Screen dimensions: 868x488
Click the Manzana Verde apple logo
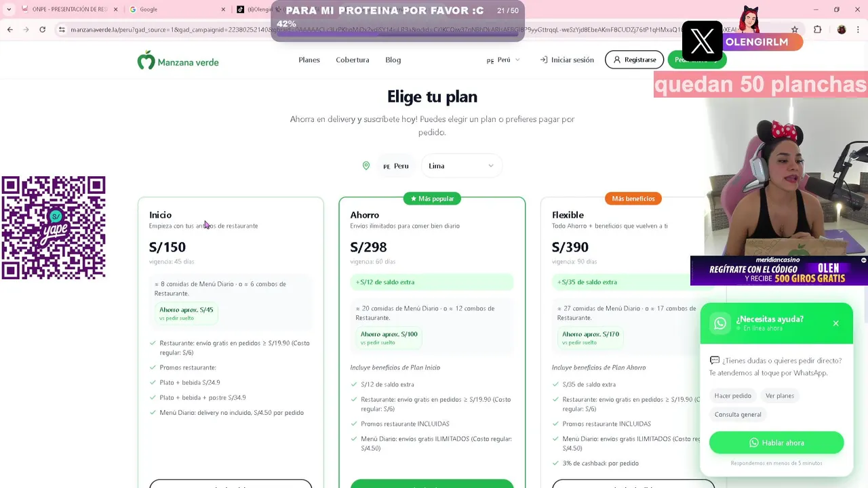146,60
